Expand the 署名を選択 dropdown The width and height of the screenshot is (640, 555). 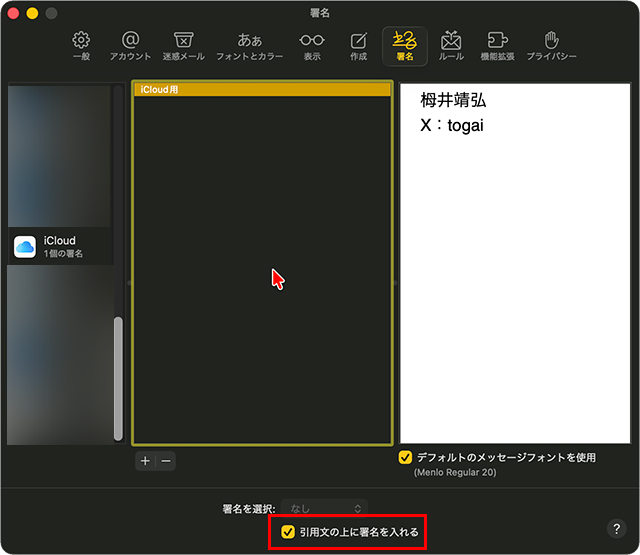(324, 508)
